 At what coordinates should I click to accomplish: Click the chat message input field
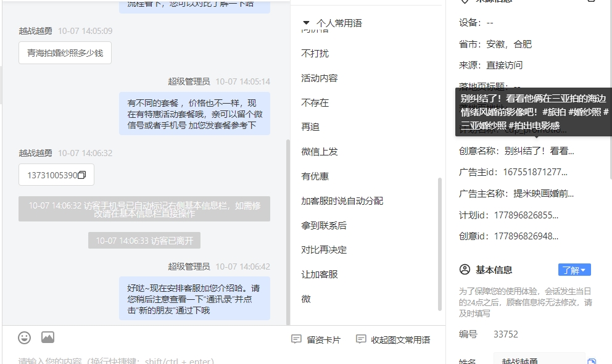(223, 360)
